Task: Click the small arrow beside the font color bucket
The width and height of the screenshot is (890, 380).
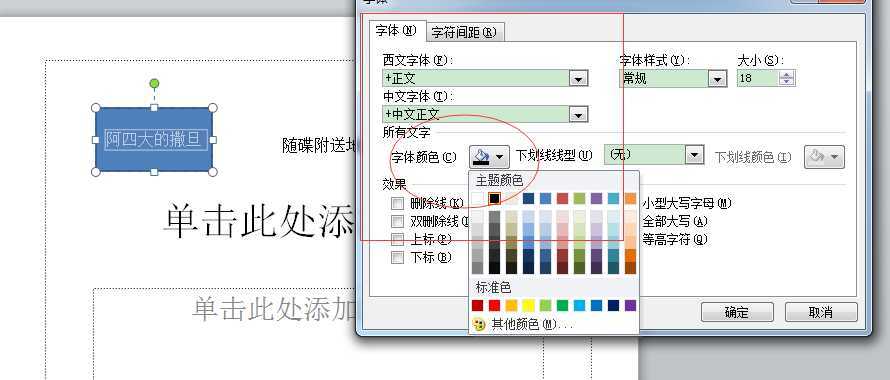Action: (x=499, y=157)
